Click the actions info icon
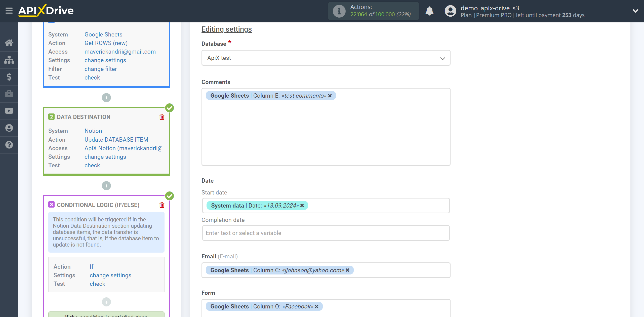Screen dimensions: 644x317 [339, 11]
